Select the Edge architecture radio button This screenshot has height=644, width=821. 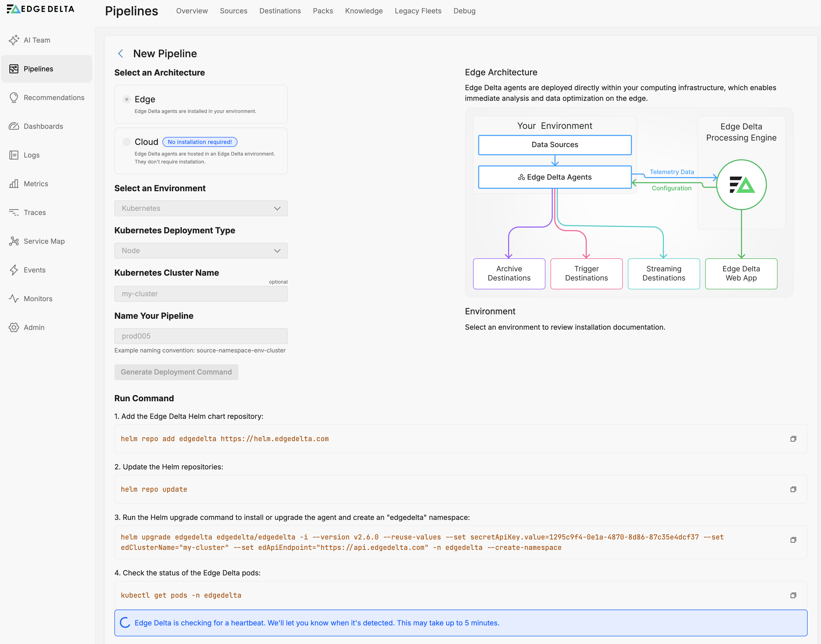(x=127, y=99)
